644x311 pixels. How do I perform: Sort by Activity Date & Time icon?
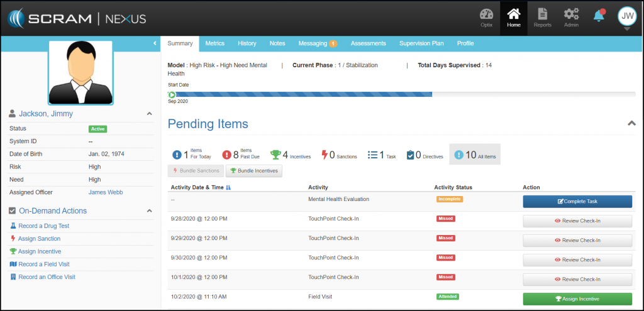coord(228,187)
